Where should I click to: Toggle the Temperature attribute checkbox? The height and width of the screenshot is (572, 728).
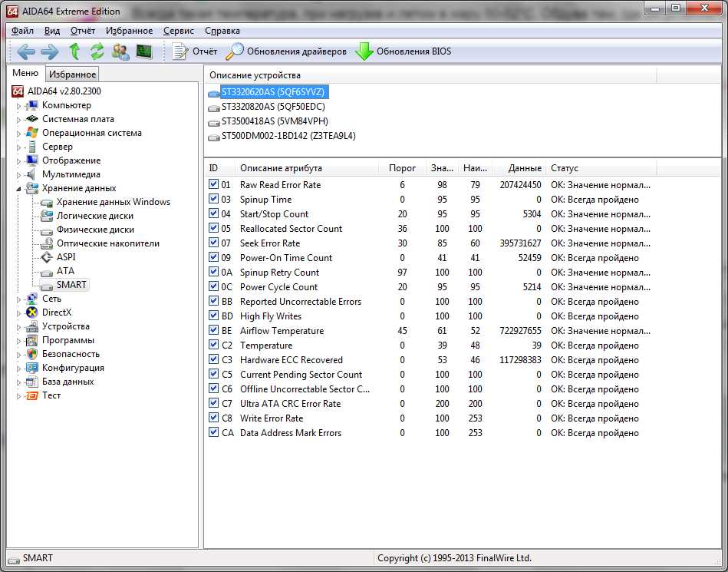point(214,346)
